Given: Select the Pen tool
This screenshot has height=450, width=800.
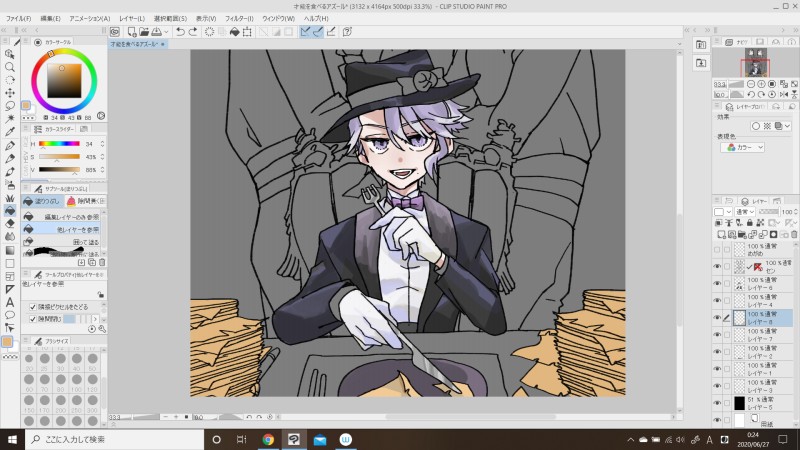Looking at the screenshot, I should point(10,145).
